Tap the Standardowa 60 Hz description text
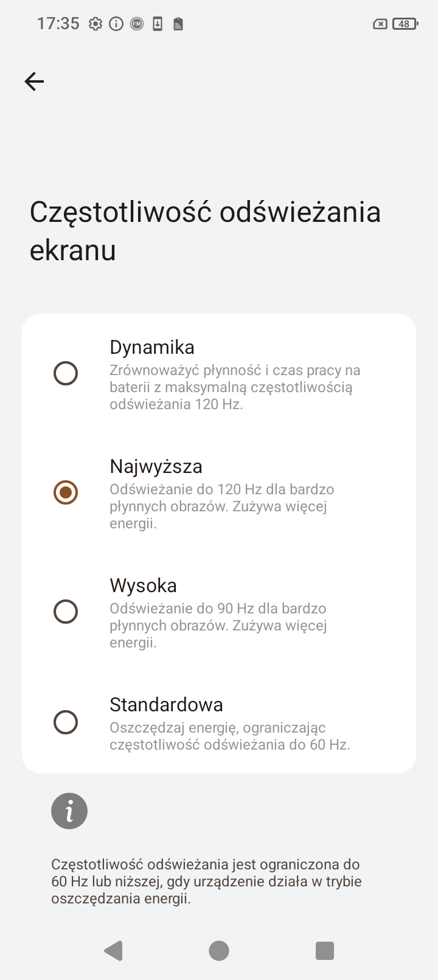Viewport: 438px width, 980px height. (230, 736)
